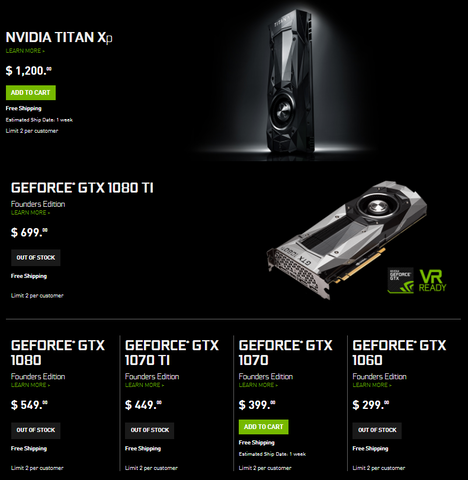Click GTX 1080 Out of Stock button
The height and width of the screenshot is (480, 468).
coord(36,430)
